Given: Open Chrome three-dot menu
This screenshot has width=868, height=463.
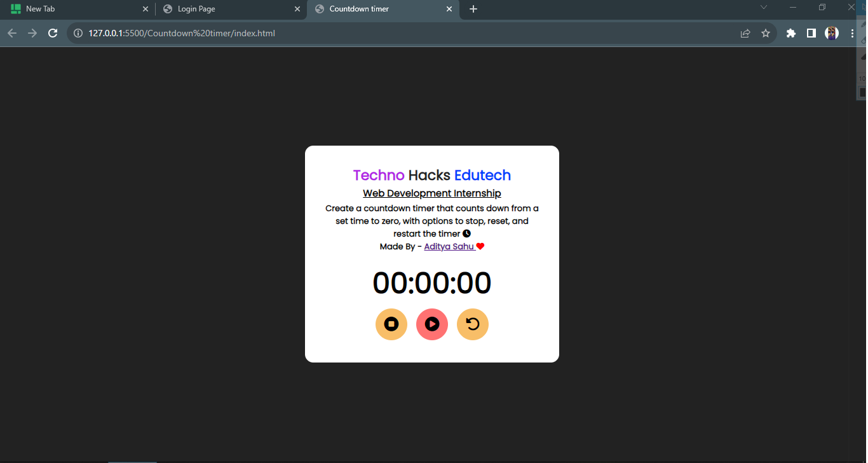Looking at the screenshot, I should point(852,34).
